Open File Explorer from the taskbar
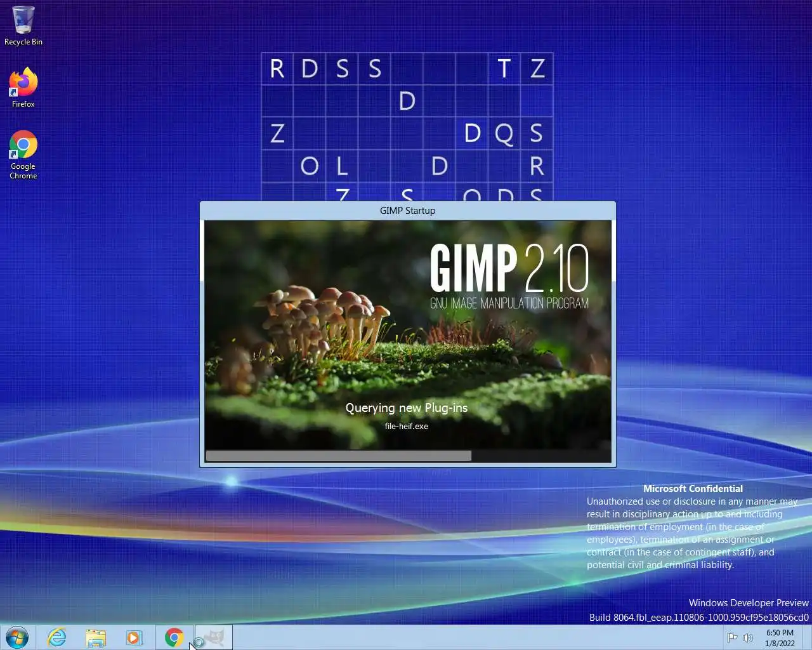Viewport: 812px width, 650px height. 96,637
